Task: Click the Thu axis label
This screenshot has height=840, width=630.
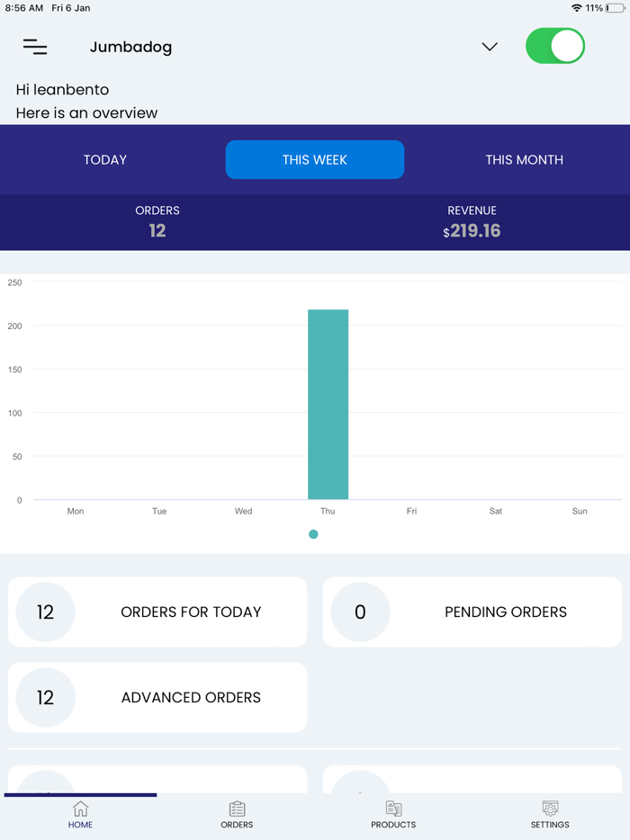Action: coord(328,511)
